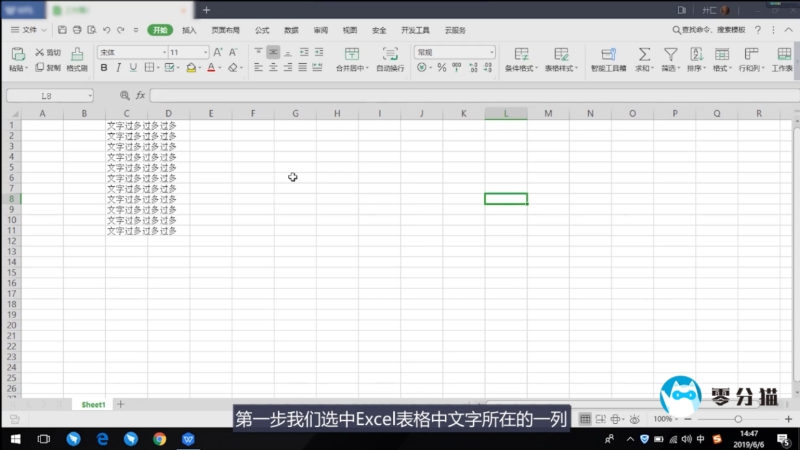Viewport: 800px width, 450px height.
Task: Open the number format dropdown (常规)
Action: (455, 51)
